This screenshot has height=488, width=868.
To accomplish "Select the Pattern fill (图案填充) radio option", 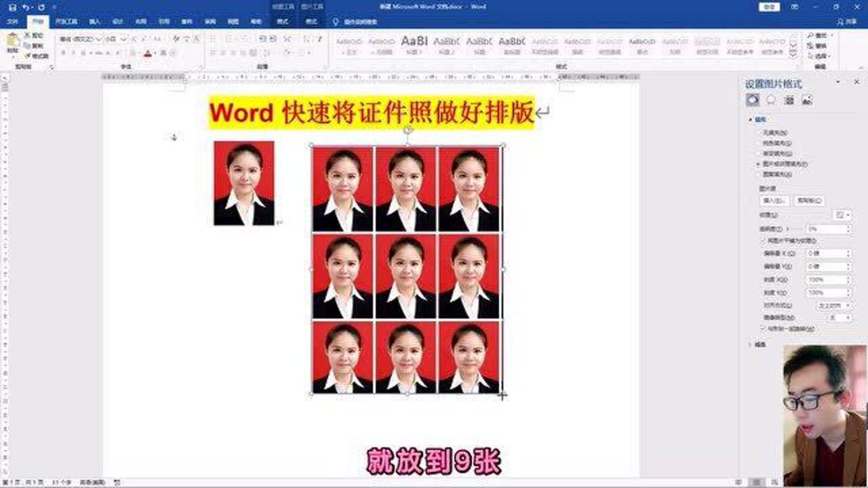I will pyautogui.click(x=759, y=174).
